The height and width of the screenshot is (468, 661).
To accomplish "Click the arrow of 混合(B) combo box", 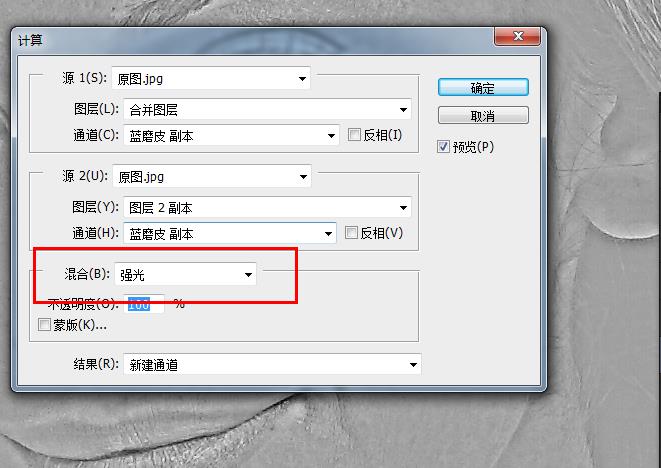I will click(248, 275).
